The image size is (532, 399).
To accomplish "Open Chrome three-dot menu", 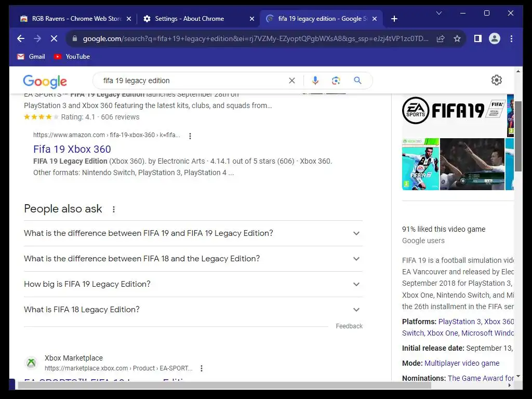I will point(511,38).
